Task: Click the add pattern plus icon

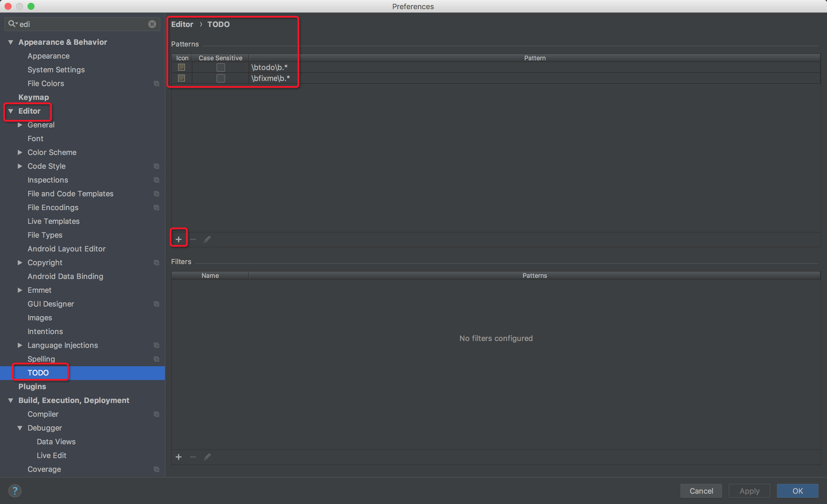Action: [179, 239]
